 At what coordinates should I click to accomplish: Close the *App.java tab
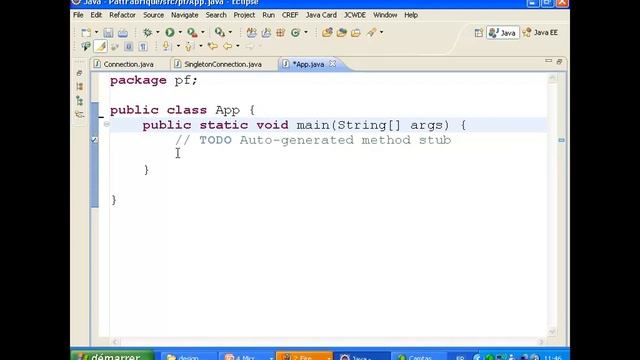[x=333, y=64]
